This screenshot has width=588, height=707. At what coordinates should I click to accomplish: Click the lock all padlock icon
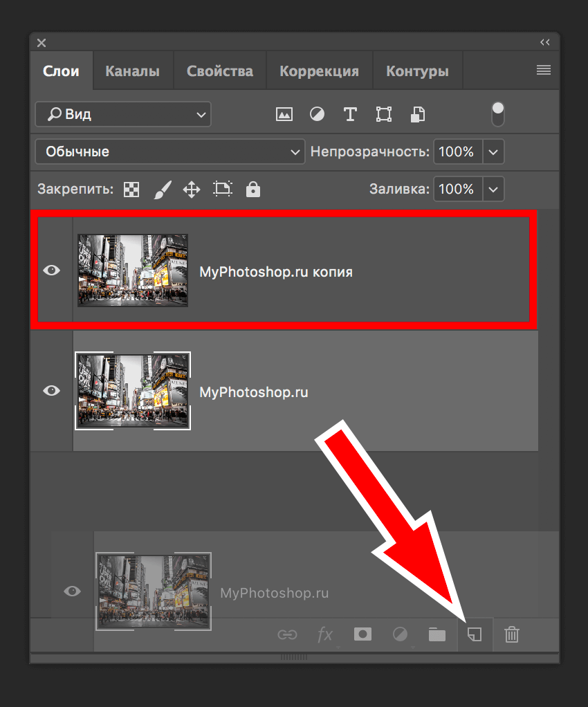tap(253, 189)
